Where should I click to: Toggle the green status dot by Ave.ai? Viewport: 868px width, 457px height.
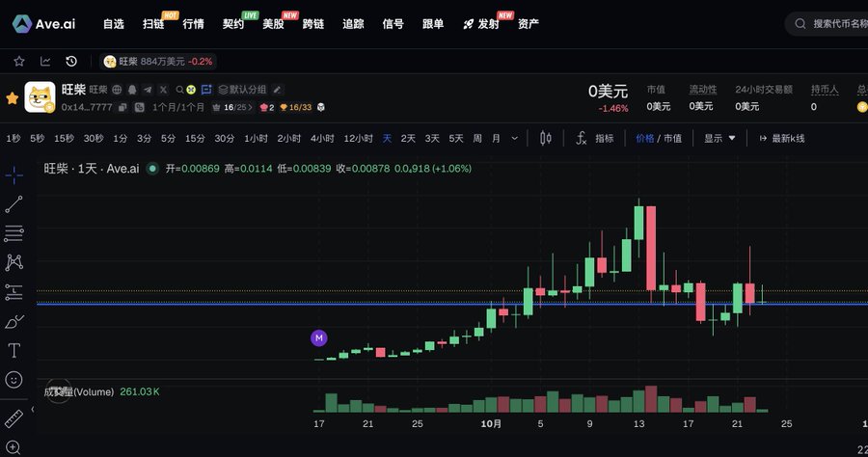tap(152, 169)
